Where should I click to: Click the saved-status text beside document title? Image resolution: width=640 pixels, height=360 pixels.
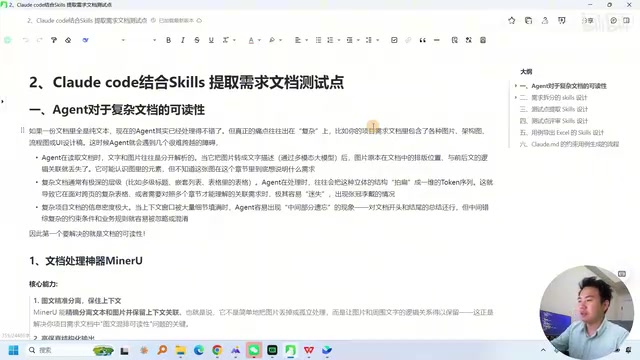176,20
